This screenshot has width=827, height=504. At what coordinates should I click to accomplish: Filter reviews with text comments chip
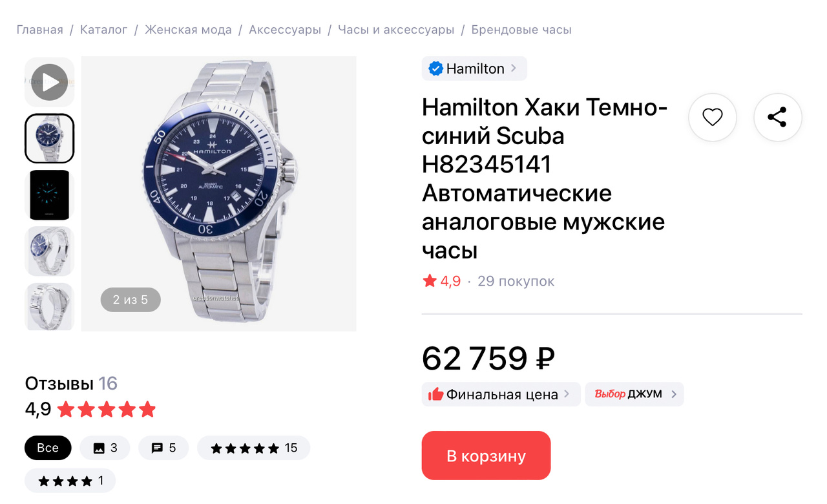[163, 448]
